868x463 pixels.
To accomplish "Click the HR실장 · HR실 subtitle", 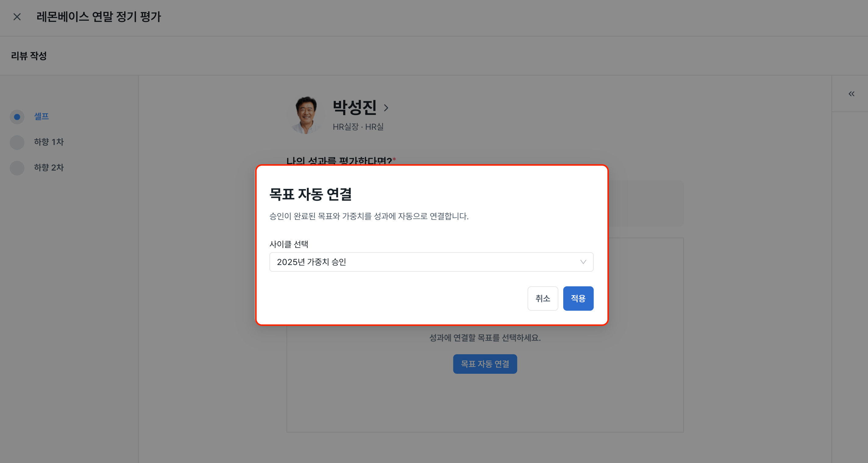I will coord(358,127).
